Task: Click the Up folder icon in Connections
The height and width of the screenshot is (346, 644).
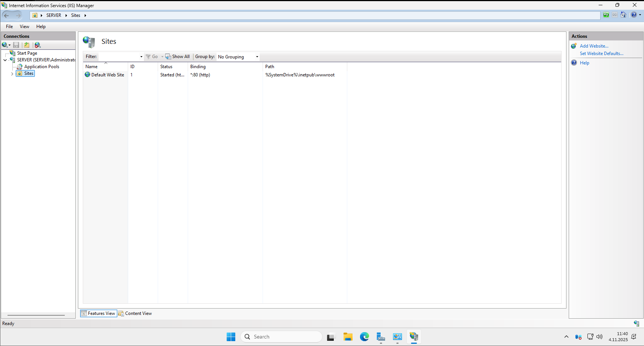Action: tap(27, 45)
